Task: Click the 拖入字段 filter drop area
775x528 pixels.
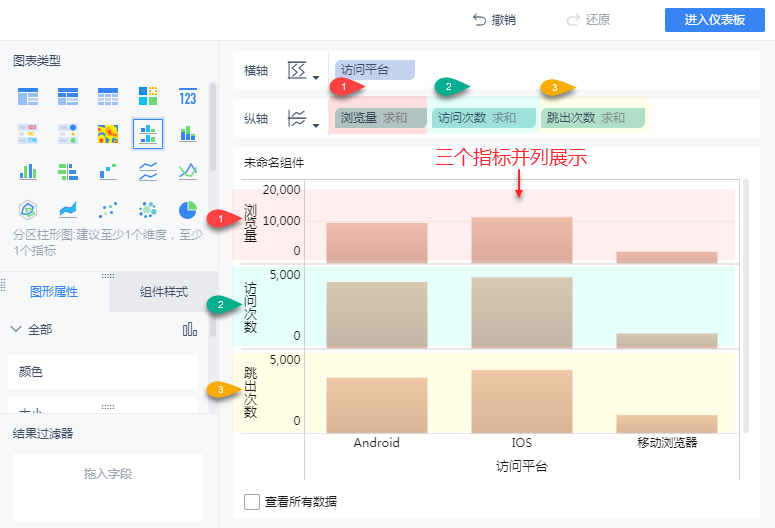Action: pos(108,474)
